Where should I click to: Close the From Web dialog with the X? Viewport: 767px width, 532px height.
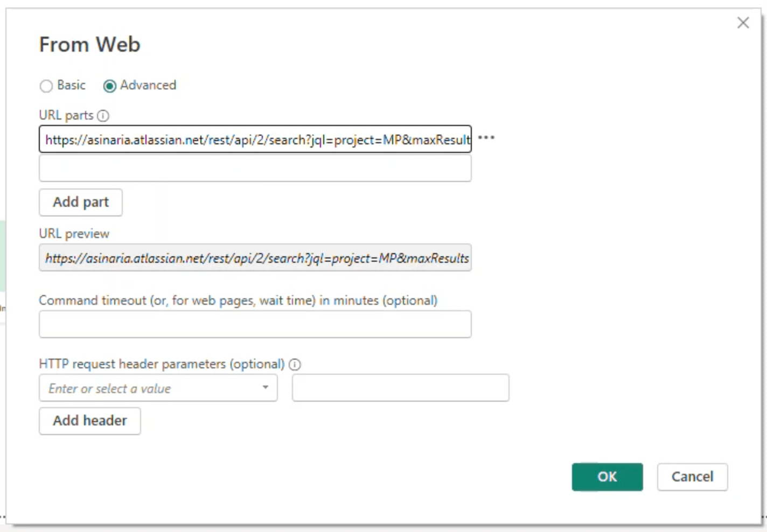[x=743, y=23]
